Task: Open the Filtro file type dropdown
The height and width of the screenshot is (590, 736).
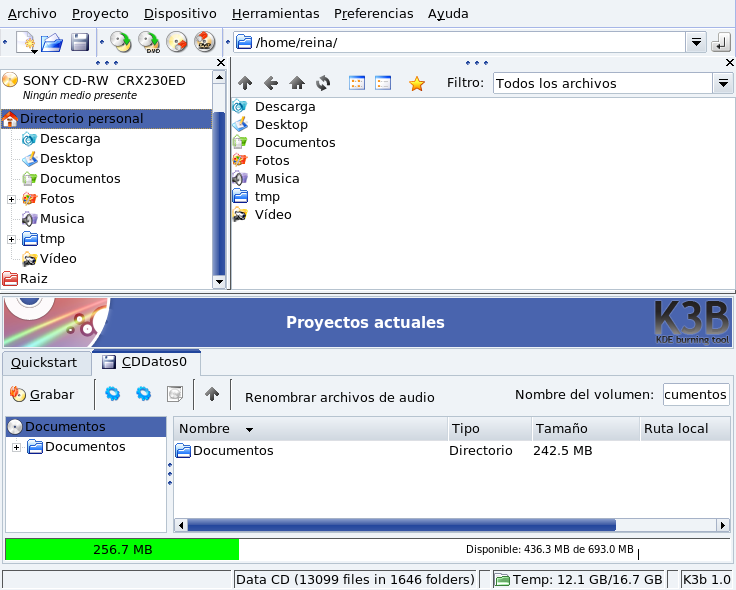Action: click(724, 84)
